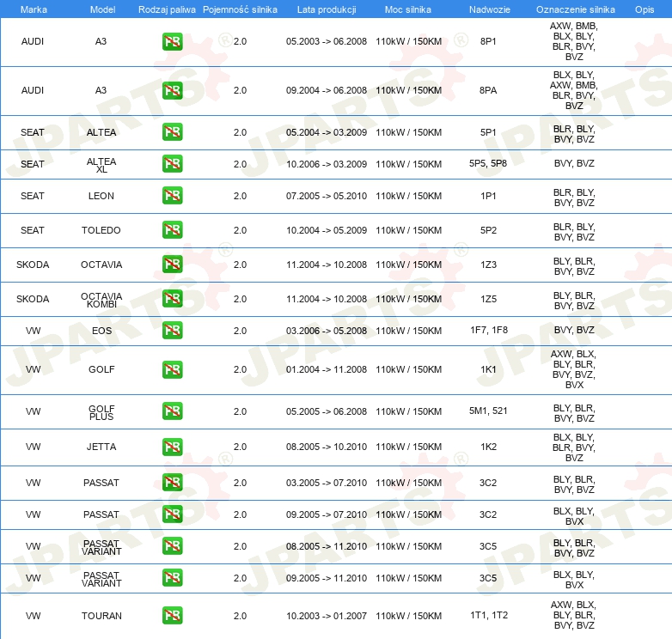Select the ALTEA XL model cell
Image resolution: width=672 pixels, height=639 pixels.
coord(101,165)
